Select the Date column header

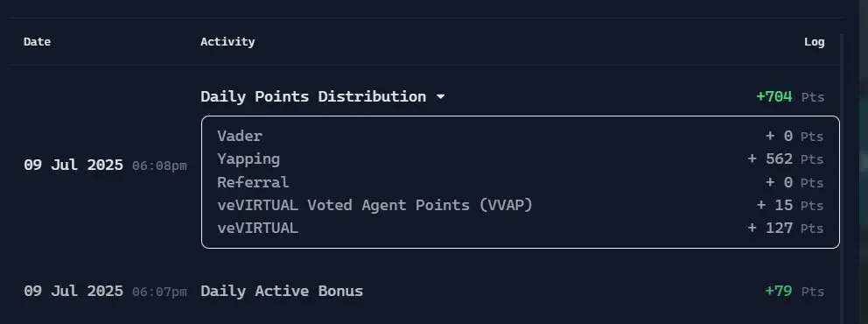[x=37, y=41]
